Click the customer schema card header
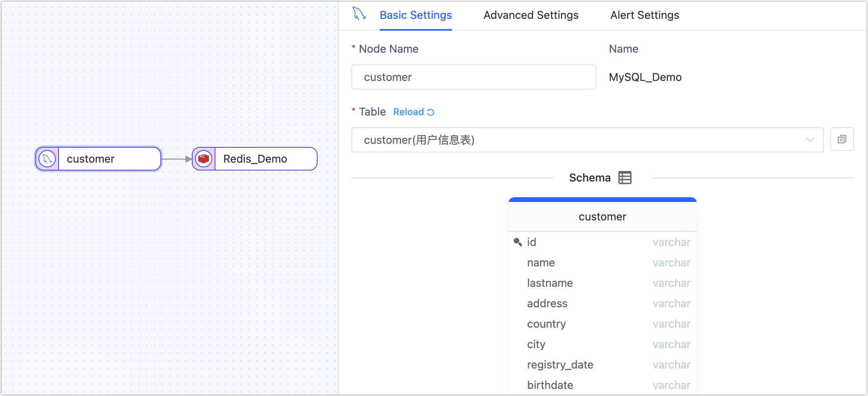 coord(602,216)
